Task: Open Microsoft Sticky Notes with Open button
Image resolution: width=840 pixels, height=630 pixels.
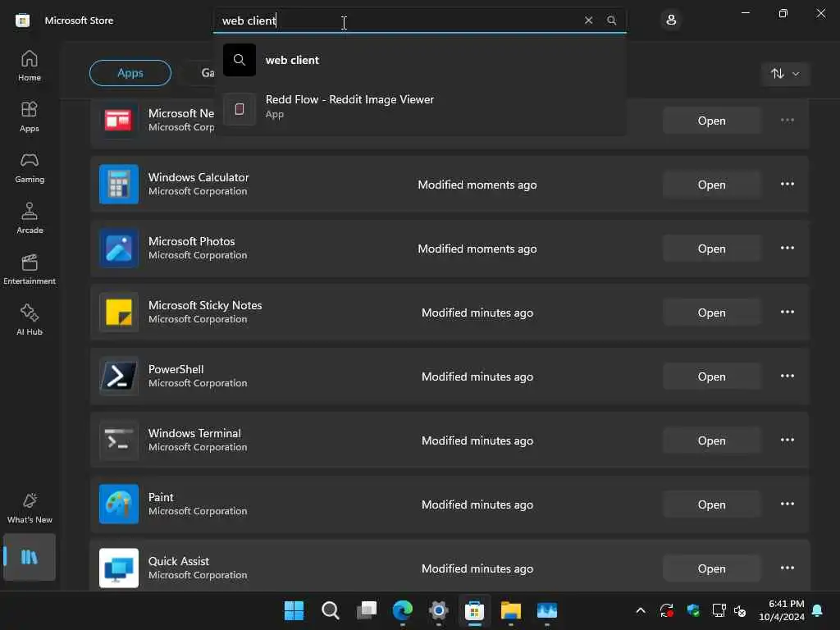Action: pos(711,313)
